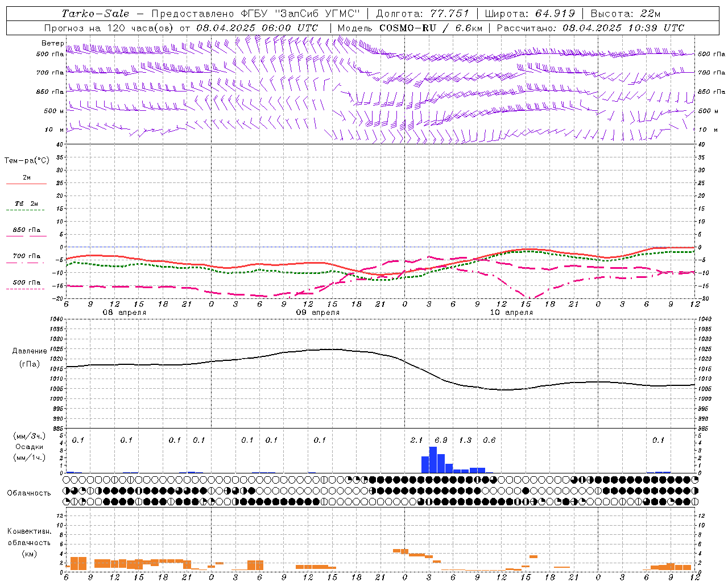Click 'Прогноз на 120 часа(ов)' forecast header

coord(109,28)
